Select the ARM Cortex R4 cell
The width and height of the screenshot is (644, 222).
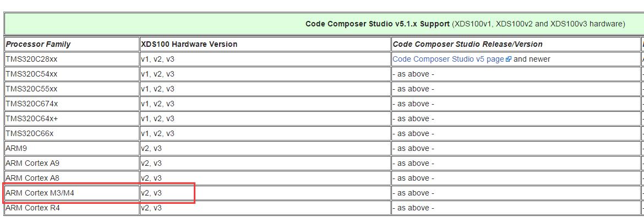pyautogui.click(x=32, y=208)
